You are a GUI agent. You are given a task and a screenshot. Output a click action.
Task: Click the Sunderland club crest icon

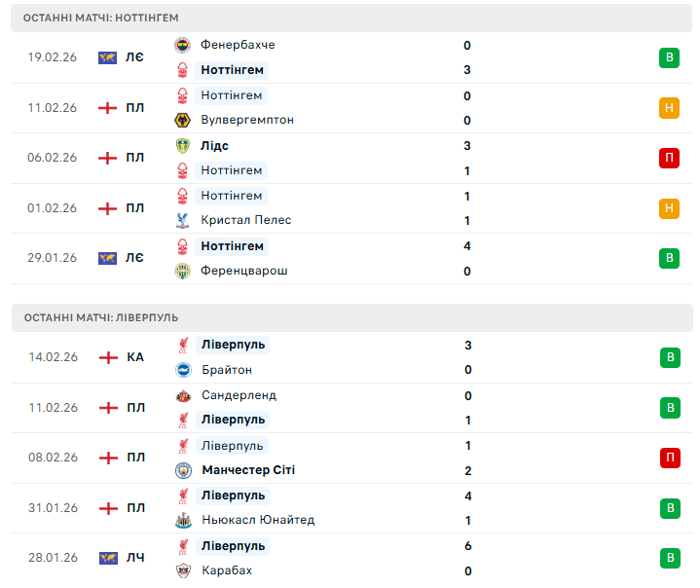[x=183, y=396]
